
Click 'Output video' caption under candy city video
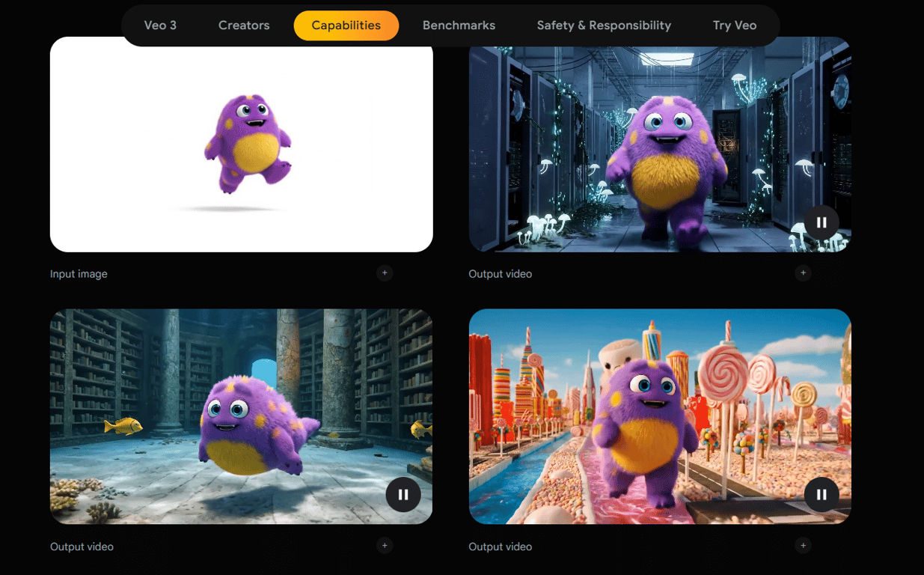pos(501,547)
